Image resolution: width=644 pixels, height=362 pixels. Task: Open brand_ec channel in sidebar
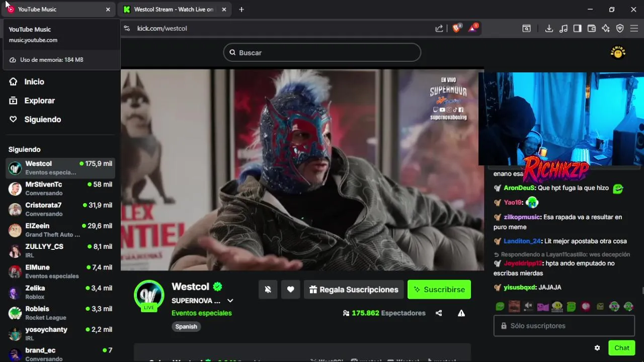[x=60, y=354]
